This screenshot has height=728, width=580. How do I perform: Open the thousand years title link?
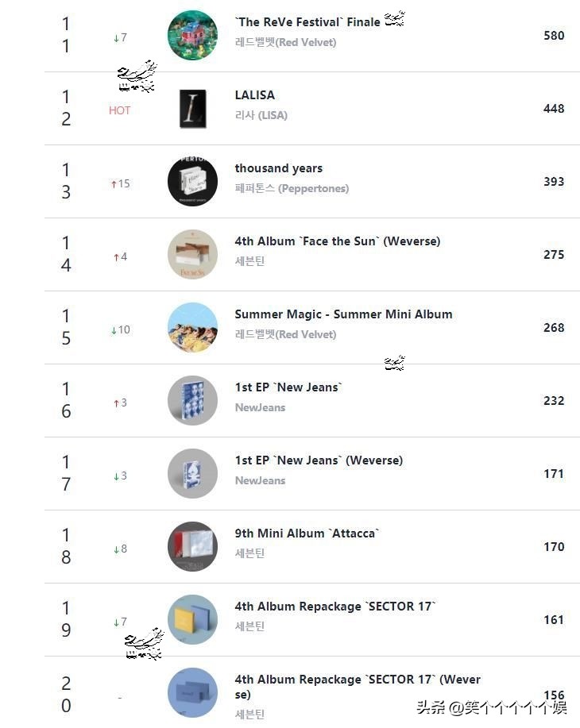(x=278, y=168)
